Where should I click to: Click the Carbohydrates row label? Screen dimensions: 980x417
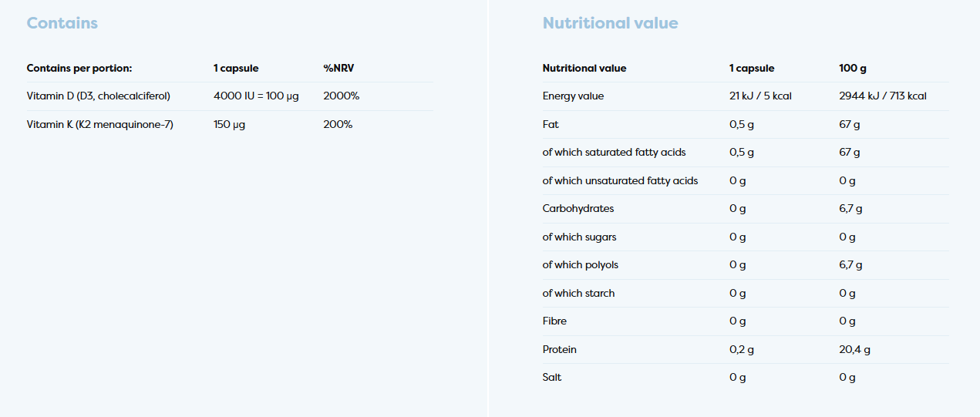pyautogui.click(x=578, y=208)
